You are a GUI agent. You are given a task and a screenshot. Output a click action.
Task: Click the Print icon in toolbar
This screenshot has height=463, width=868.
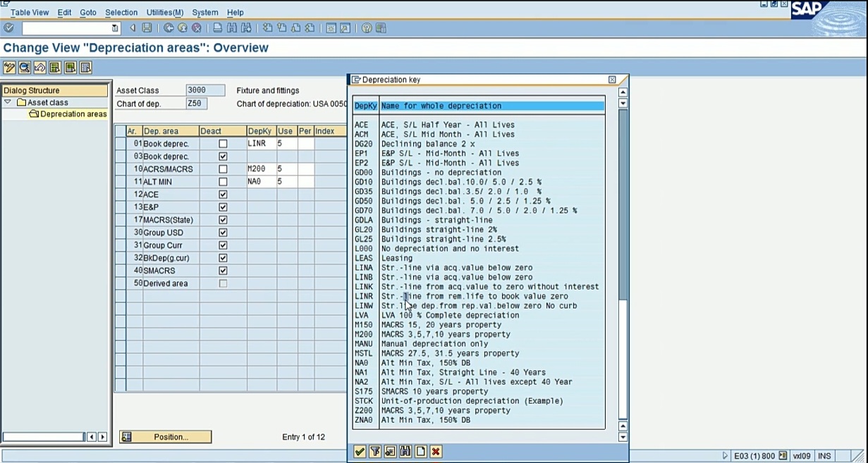click(x=218, y=28)
